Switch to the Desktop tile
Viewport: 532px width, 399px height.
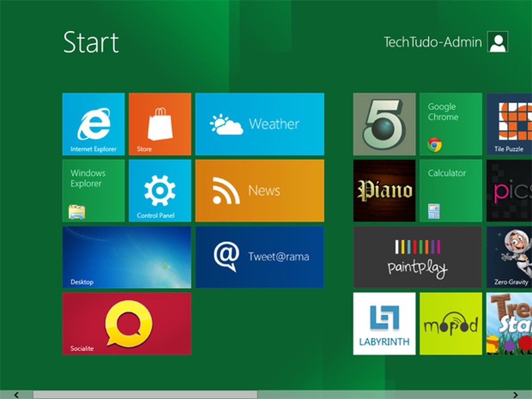pyautogui.click(x=127, y=257)
